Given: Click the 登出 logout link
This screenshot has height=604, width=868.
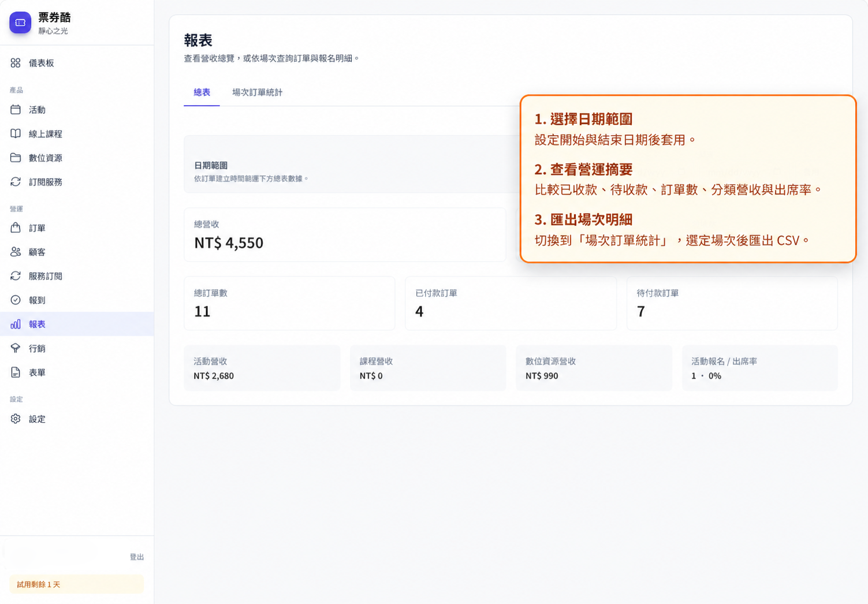Looking at the screenshot, I should point(137,557).
